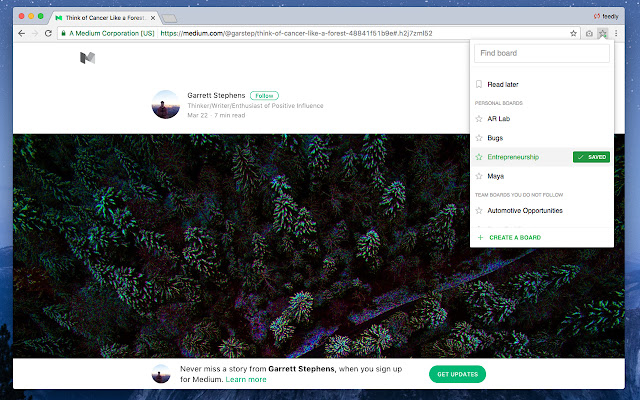Screen dimensions: 640x400
Task: Click the 'Mar 22 · 7 min read' text
Action: click(x=216, y=116)
